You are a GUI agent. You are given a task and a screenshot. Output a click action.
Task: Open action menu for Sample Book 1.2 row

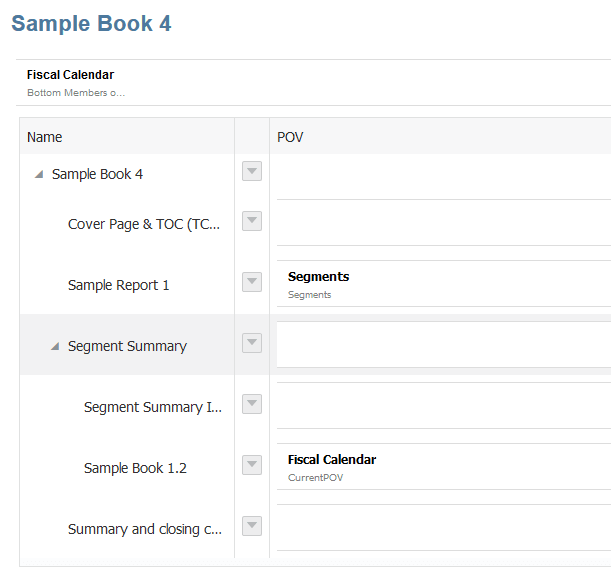coord(252,465)
